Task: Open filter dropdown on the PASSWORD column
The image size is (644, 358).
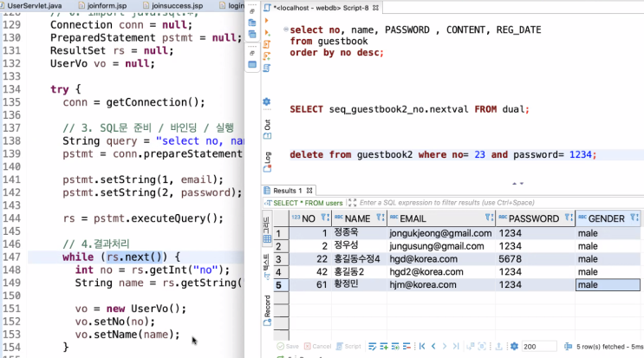Action: click(x=569, y=218)
